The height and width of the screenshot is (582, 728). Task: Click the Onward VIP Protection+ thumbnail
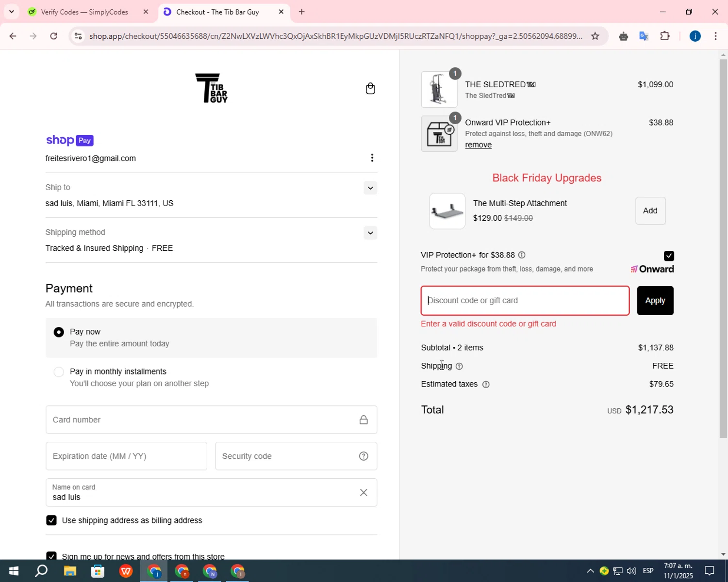(439, 134)
